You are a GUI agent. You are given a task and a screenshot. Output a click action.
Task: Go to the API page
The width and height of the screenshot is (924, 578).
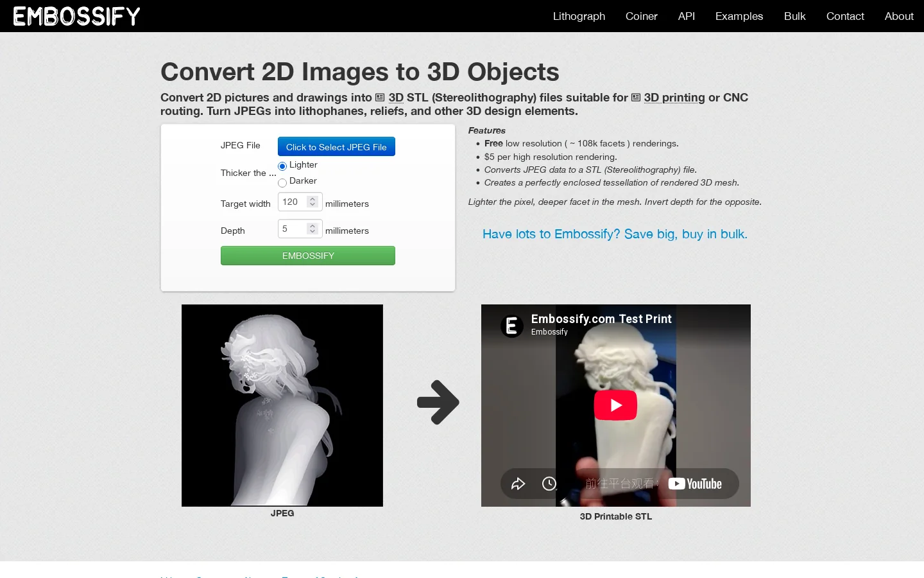(687, 16)
